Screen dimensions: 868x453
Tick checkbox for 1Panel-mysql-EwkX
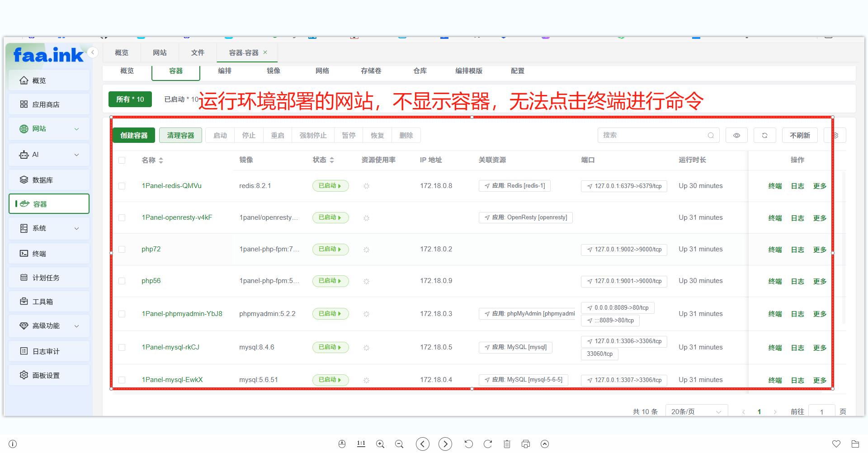tap(122, 380)
